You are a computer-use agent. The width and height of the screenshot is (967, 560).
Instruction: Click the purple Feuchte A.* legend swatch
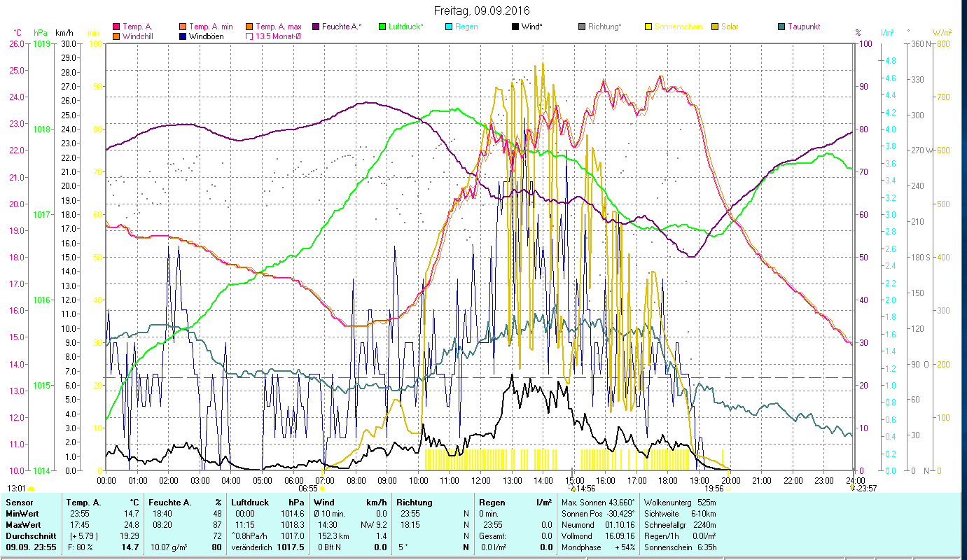click(x=315, y=27)
